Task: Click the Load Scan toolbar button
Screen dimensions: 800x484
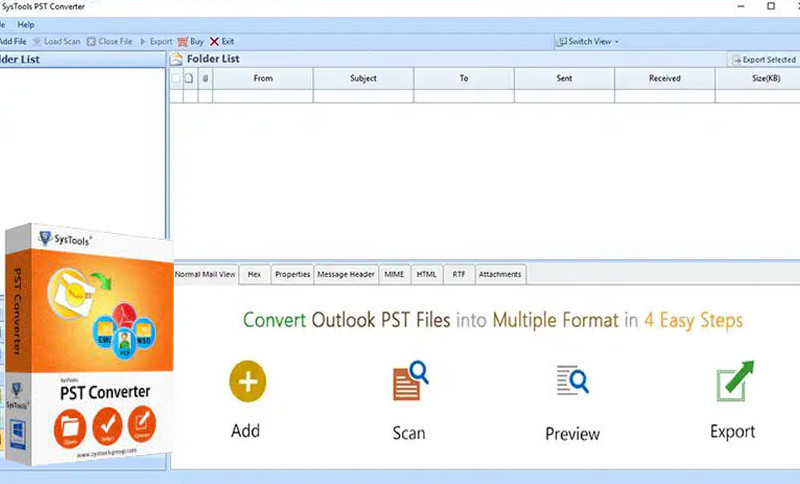Action: pyautogui.click(x=57, y=41)
